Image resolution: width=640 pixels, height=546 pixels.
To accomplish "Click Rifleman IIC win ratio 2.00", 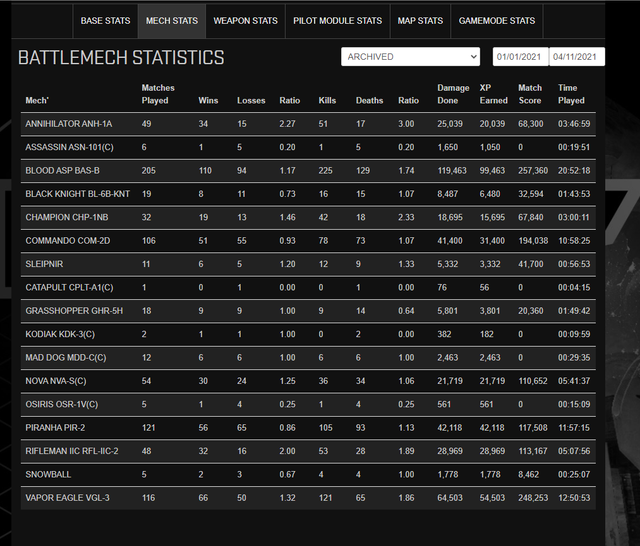I will pyautogui.click(x=287, y=451).
